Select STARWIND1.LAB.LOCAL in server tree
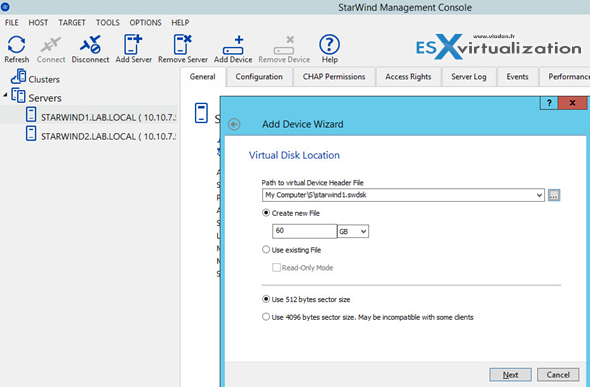 point(108,117)
